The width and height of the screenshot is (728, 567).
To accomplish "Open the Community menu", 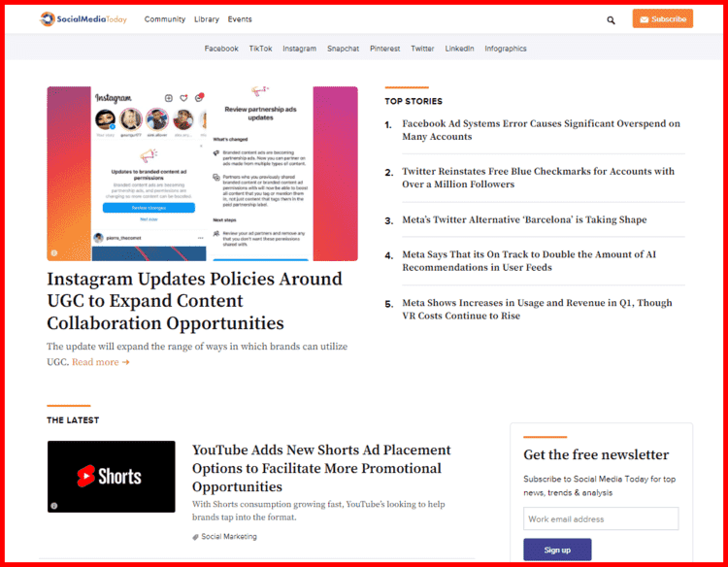I will click(x=165, y=19).
